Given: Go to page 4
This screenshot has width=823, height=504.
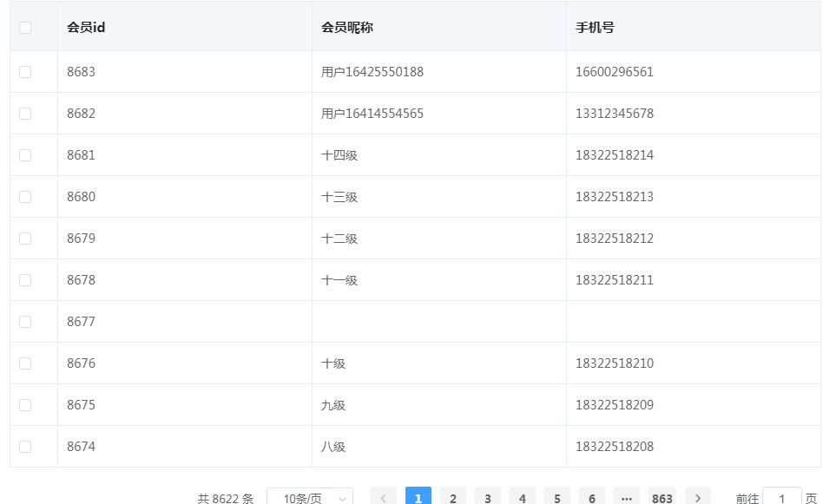Looking at the screenshot, I should 523,498.
